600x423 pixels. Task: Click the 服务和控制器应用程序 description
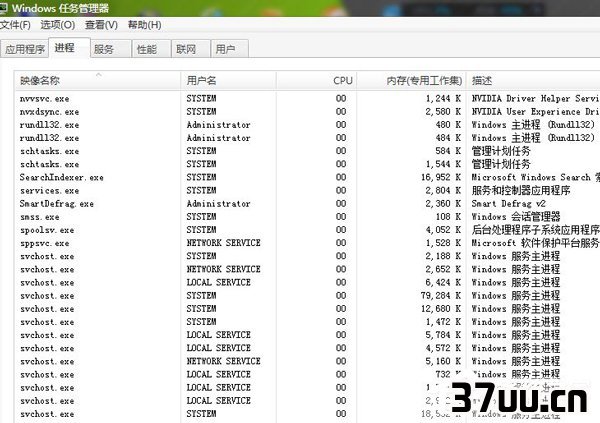tap(521, 191)
